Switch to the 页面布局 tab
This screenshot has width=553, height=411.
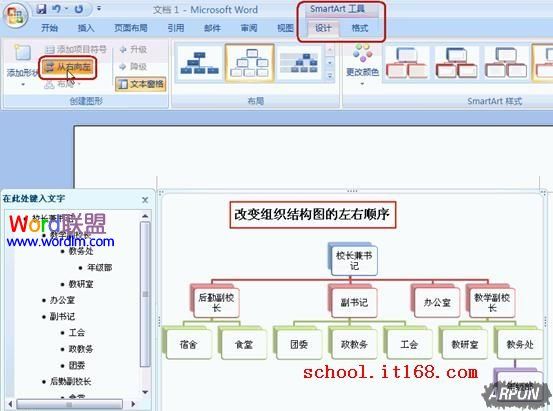click(x=130, y=28)
